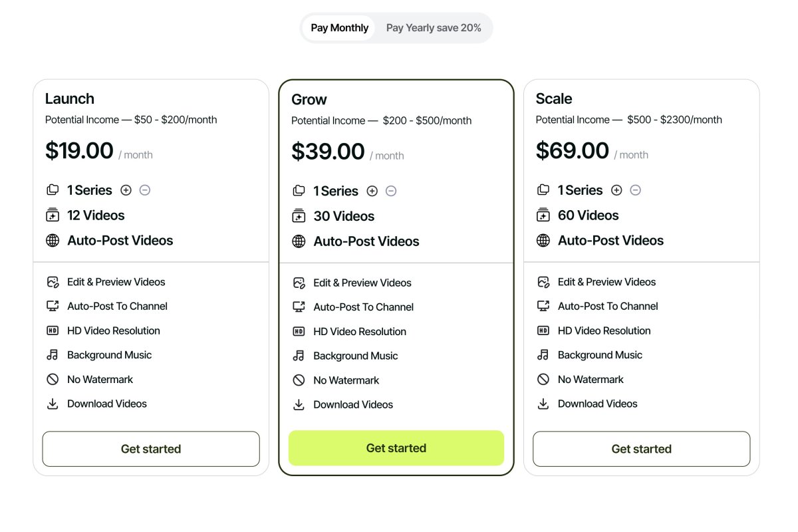Get started with the Grow plan
Viewport: 798px width, 532px height.
pyautogui.click(x=396, y=448)
